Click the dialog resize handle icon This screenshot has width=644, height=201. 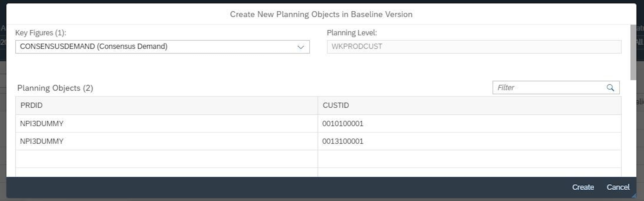pos(634,196)
